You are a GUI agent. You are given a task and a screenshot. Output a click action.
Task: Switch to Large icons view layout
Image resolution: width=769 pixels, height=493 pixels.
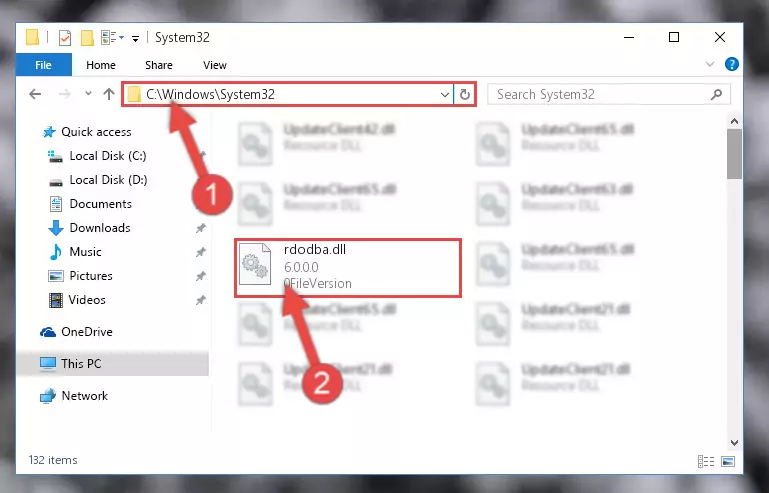click(728, 461)
